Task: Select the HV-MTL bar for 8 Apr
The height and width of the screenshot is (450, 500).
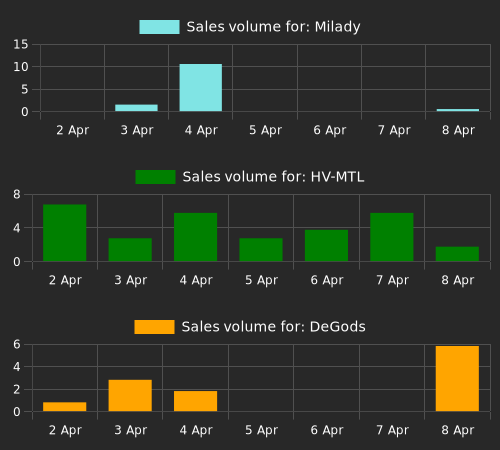Action: tap(457, 254)
